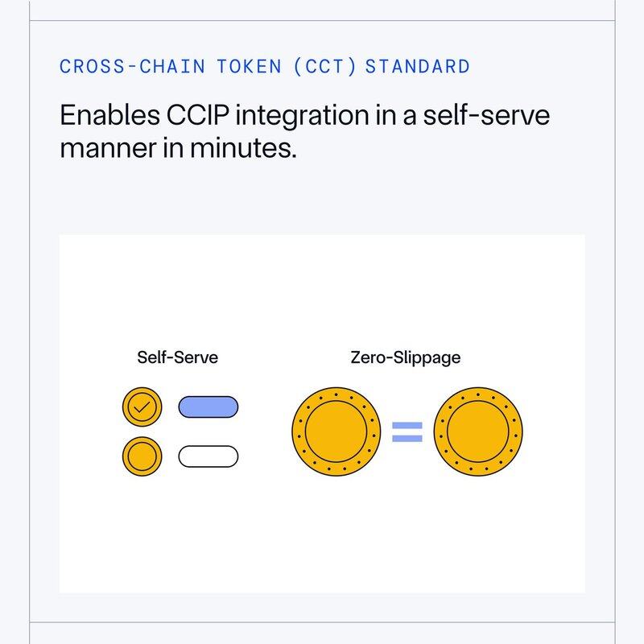
Task: Toggle the blue filled pill shape
Action: 208,408
